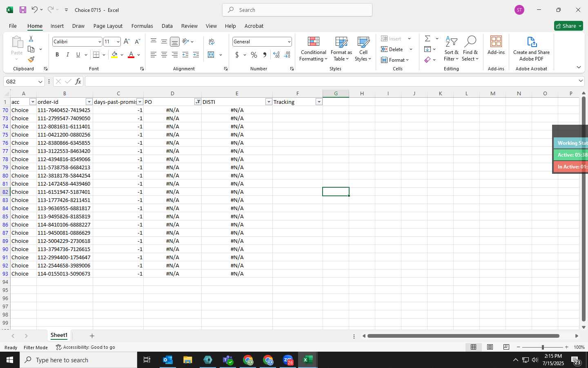This screenshot has width=588, height=368.
Task: Click the Increase Decimal icon
Action: 276,55
